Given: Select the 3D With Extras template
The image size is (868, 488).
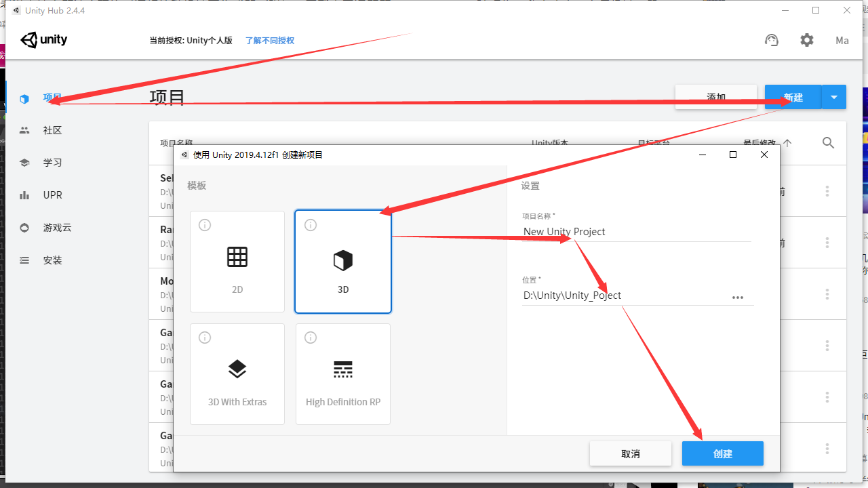Looking at the screenshot, I should point(237,373).
